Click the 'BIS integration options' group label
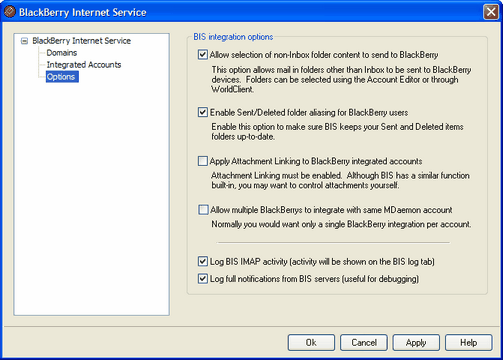 pyautogui.click(x=233, y=37)
